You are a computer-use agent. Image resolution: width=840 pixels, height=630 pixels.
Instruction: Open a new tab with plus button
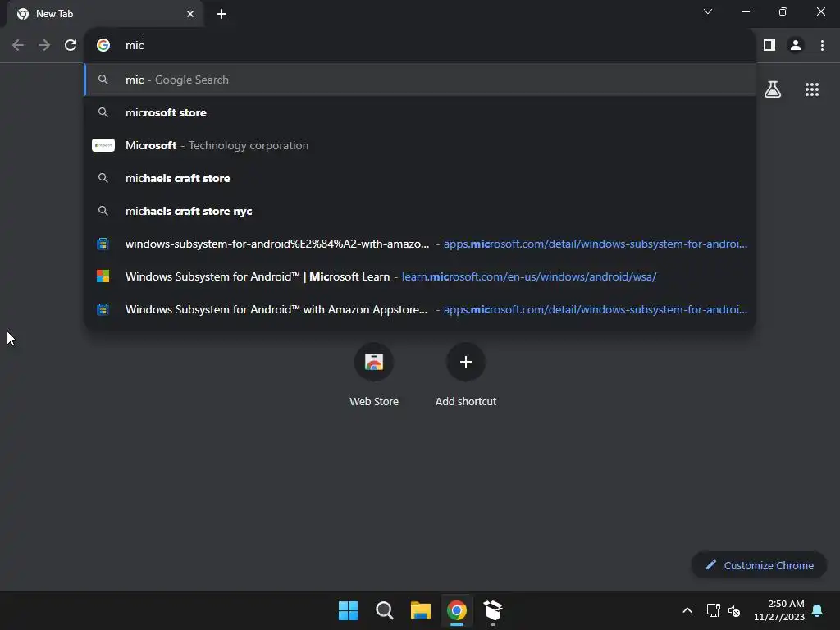(221, 14)
